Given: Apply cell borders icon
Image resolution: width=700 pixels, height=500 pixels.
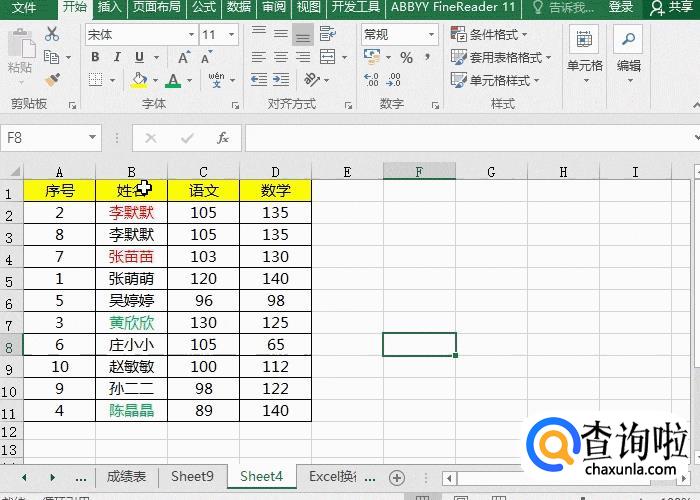Looking at the screenshot, I should point(96,80).
